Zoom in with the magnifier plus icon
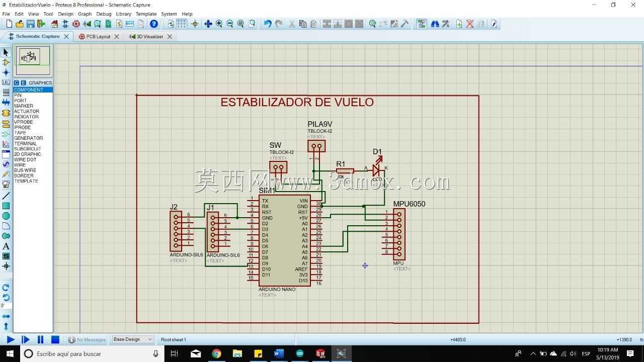644x362 pixels. click(219, 24)
